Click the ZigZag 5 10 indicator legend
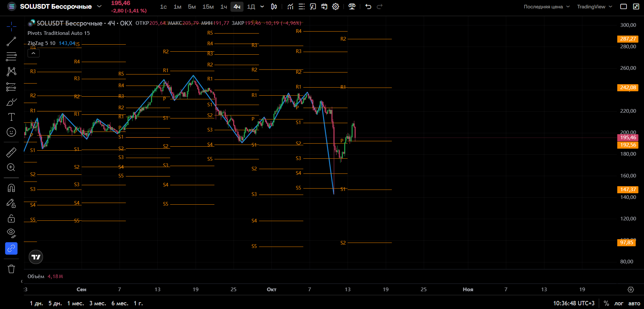Viewport: 644px width, 309px height. (x=41, y=43)
